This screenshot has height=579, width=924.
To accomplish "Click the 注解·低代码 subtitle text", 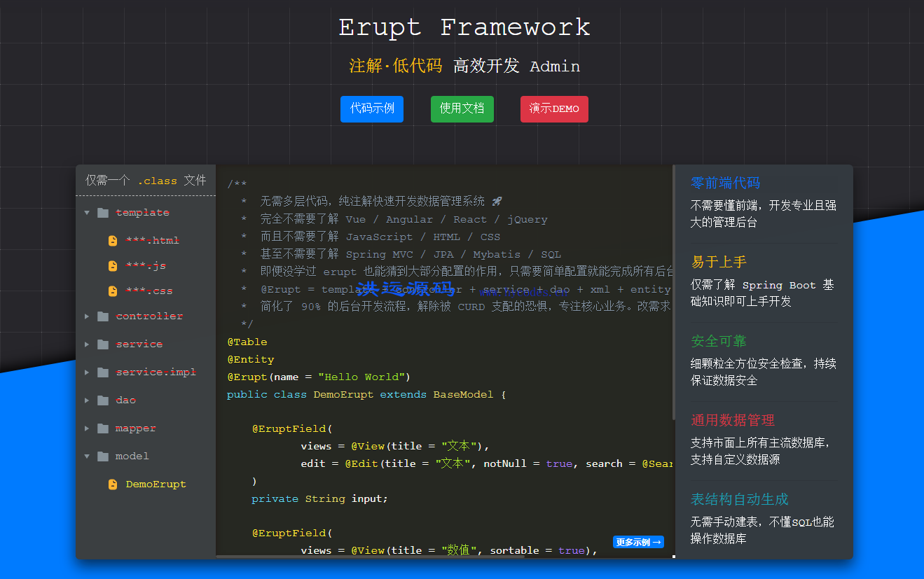I will 396,66.
